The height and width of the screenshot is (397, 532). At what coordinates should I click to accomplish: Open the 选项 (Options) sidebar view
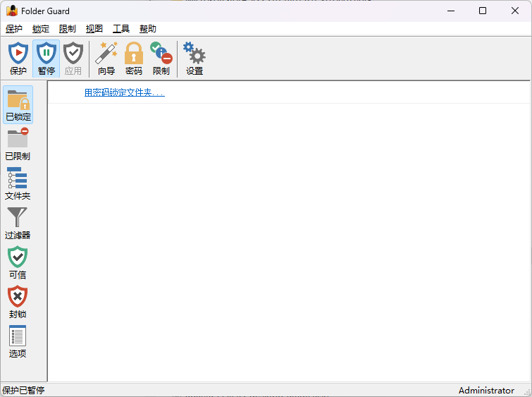[18, 342]
